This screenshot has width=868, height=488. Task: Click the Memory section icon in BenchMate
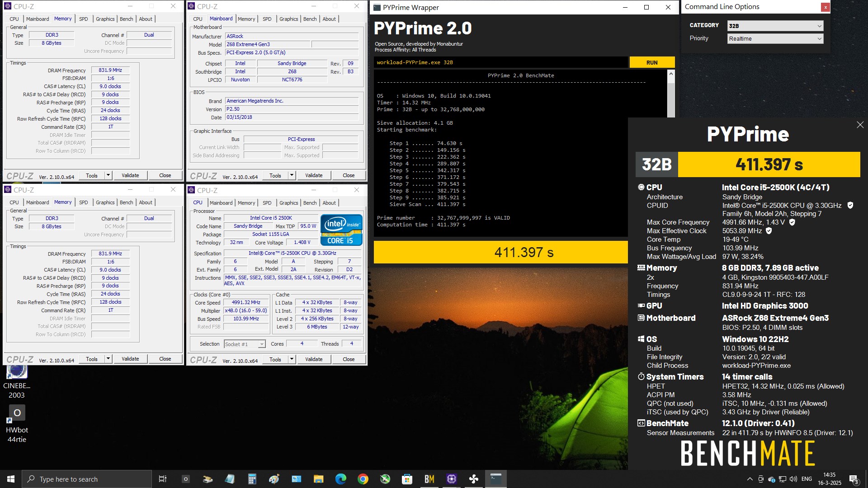tap(641, 267)
